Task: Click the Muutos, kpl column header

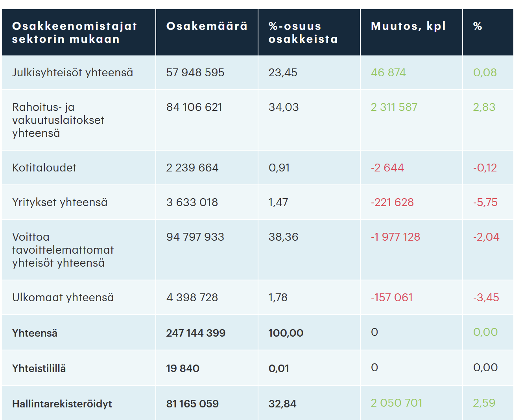Action: [408, 26]
